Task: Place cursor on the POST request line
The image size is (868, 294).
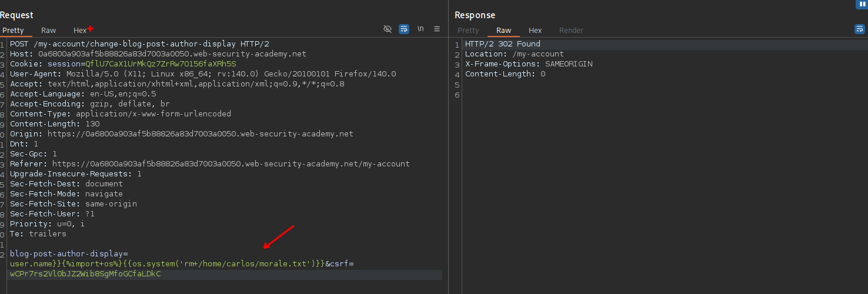Action: coord(139,44)
